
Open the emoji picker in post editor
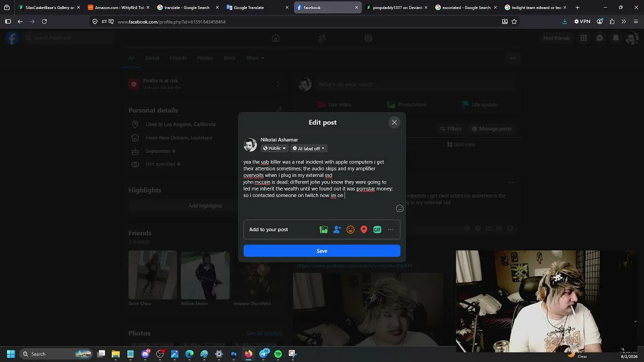pos(399,209)
